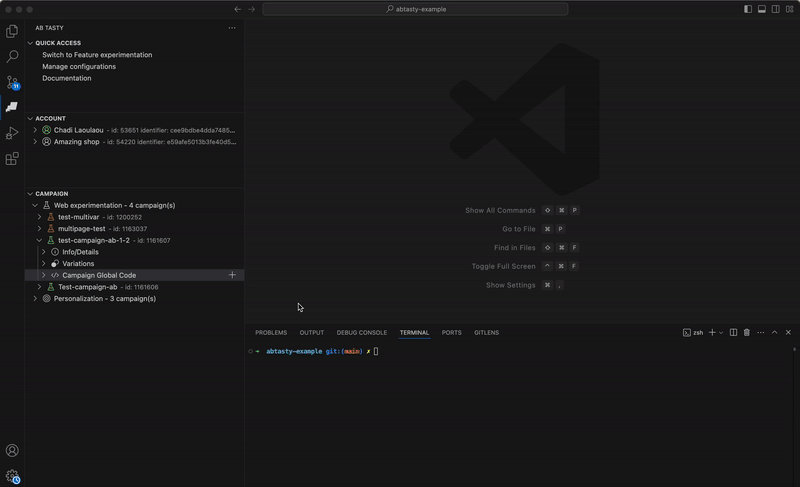
Task: Select the multipage-test campaign row
Action: (x=135, y=229)
